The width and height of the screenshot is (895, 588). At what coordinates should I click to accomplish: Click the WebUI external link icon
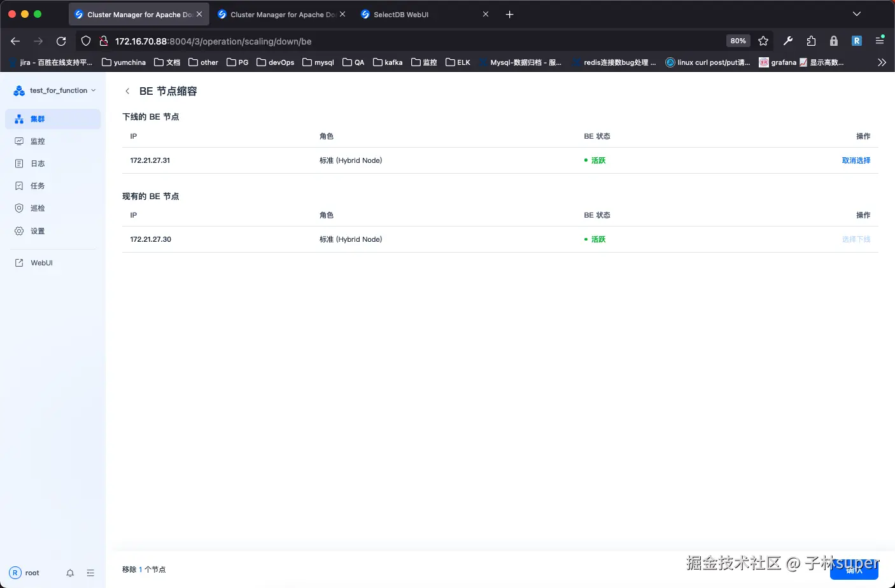pyautogui.click(x=19, y=263)
